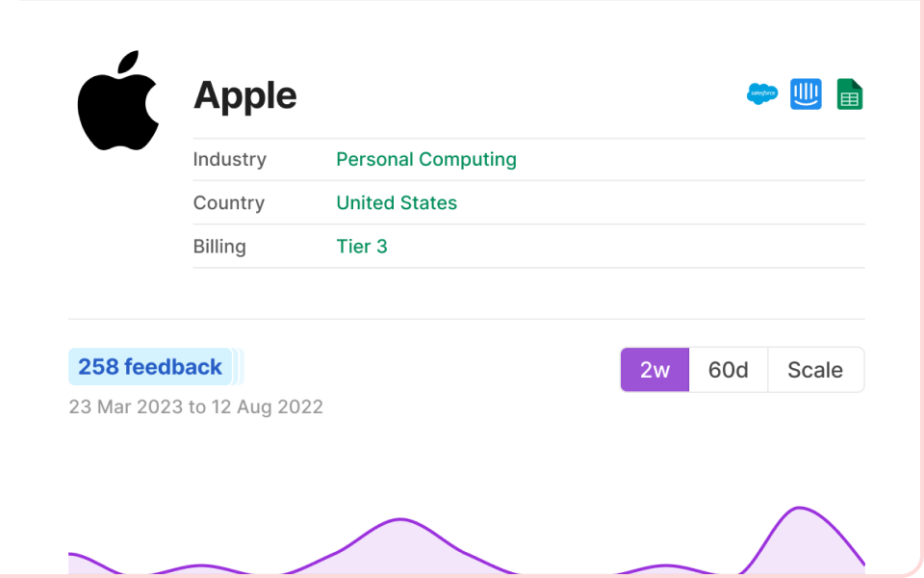Screen dimensions: 924x578
Task: Click the 23 Mar 2023 date range text
Action: (x=195, y=407)
